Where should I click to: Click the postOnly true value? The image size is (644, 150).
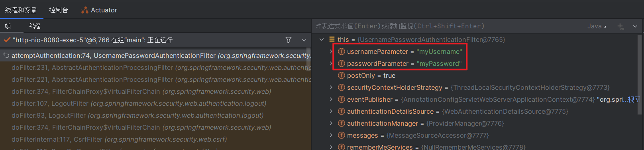point(389,75)
